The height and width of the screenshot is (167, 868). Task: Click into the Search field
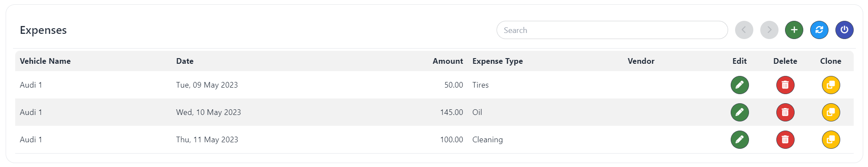[612, 30]
